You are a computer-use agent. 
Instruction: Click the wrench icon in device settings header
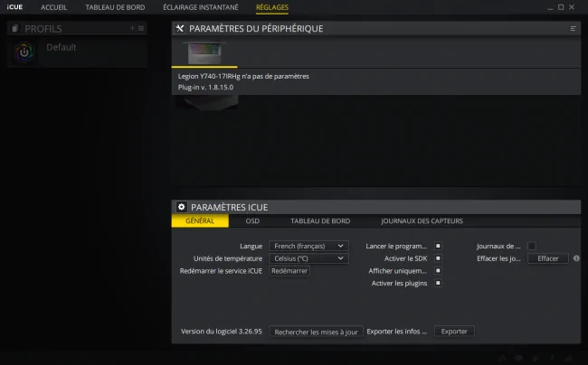[x=180, y=28]
